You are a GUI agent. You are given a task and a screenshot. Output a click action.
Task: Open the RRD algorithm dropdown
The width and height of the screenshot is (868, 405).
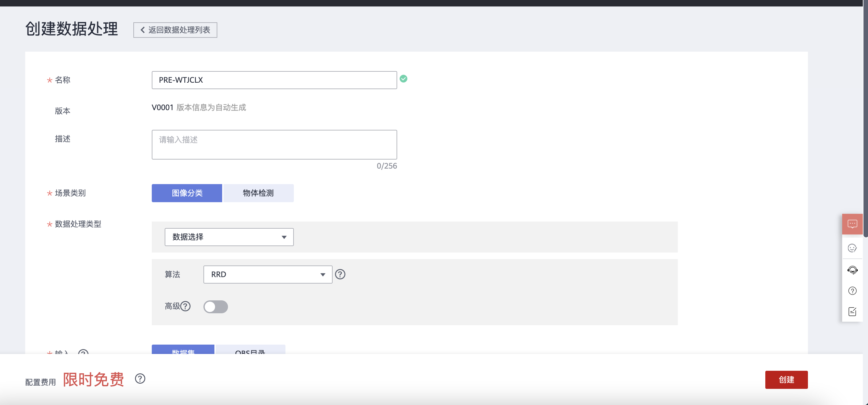(268, 274)
